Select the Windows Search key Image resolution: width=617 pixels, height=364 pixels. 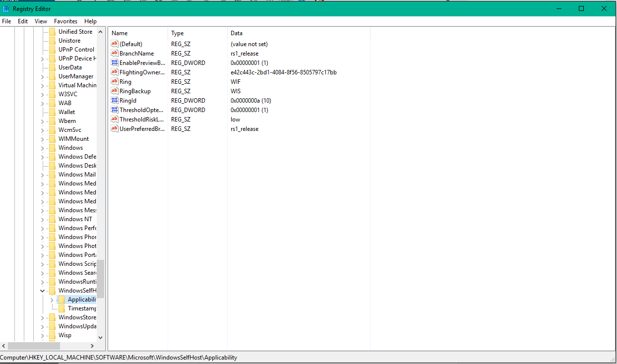coord(77,273)
